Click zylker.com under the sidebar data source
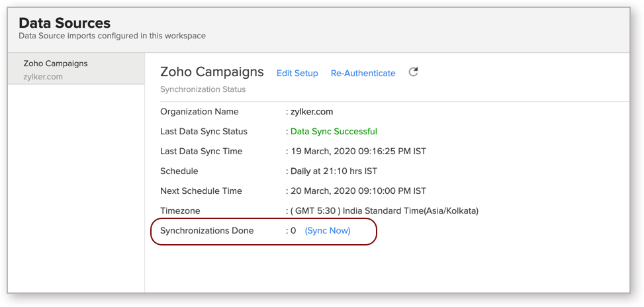This screenshot has width=644, height=307. (x=43, y=77)
